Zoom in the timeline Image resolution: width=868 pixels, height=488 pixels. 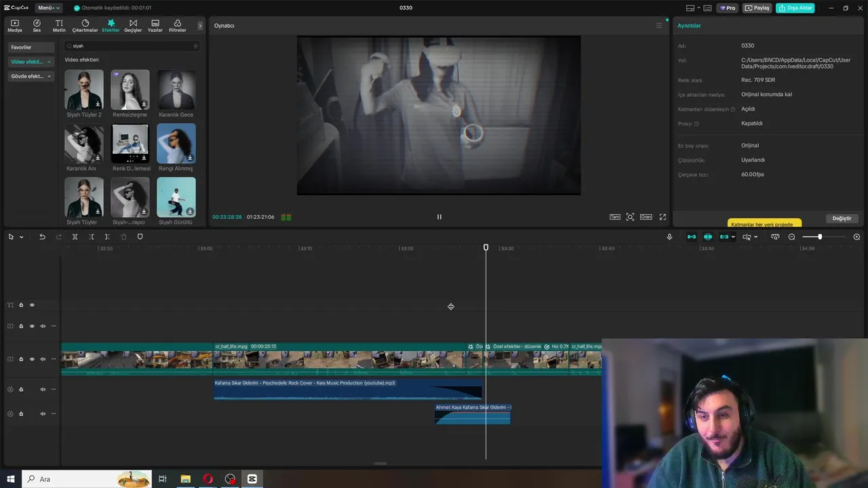tap(856, 237)
